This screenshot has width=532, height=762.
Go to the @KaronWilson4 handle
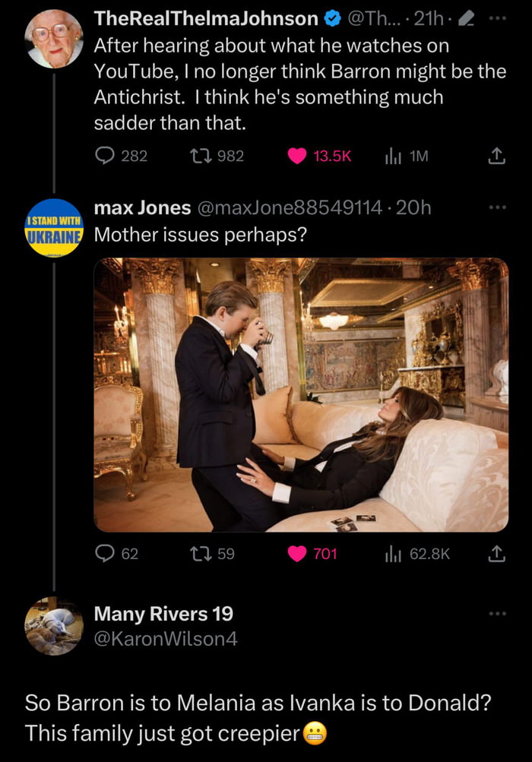tap(165, 640)
